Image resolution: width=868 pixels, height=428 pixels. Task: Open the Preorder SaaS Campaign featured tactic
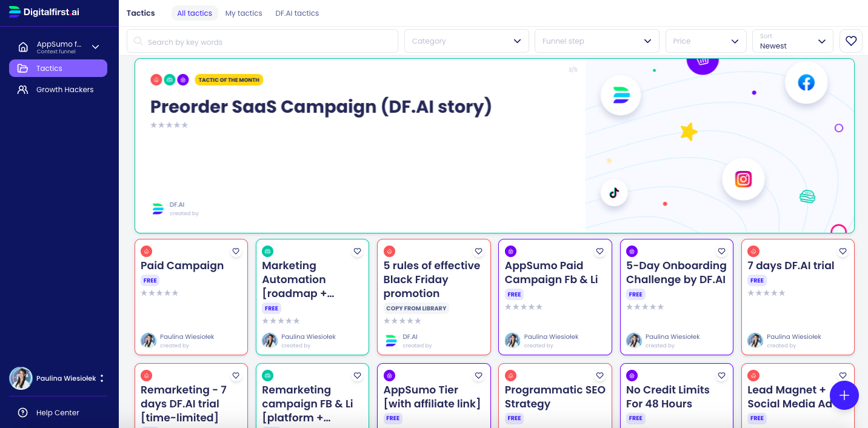pos(321,107)
